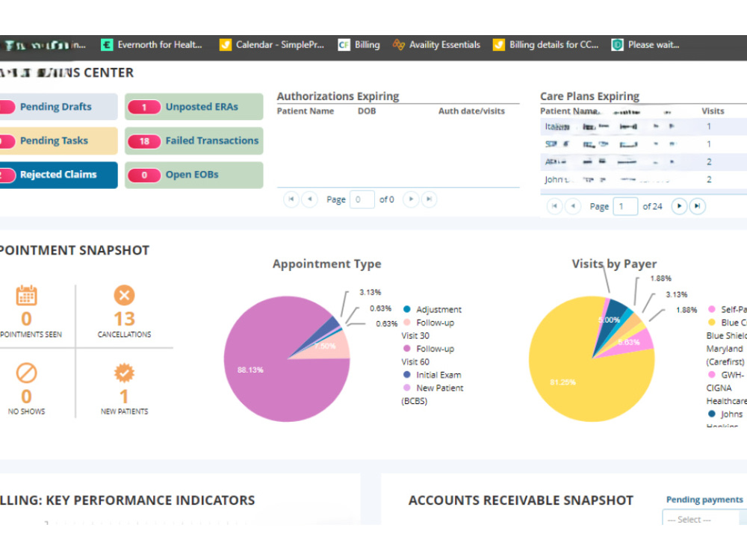Screen dimensions: 747x560
Task: Toggle New Patient (BCBS) legend entry
Action: pos(433,394)
